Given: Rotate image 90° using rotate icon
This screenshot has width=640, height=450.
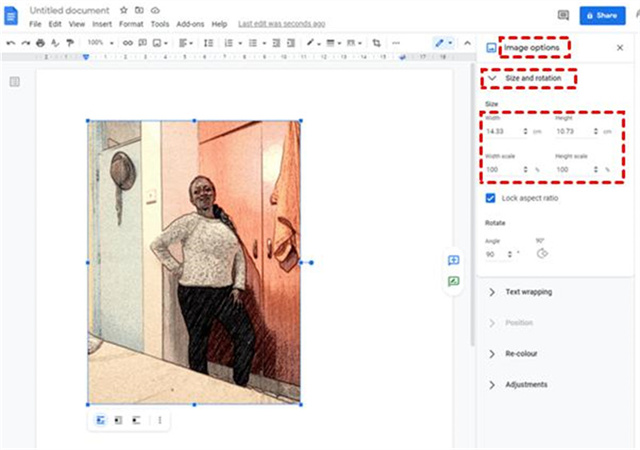Looking at the screenshot, I should 543,253.
